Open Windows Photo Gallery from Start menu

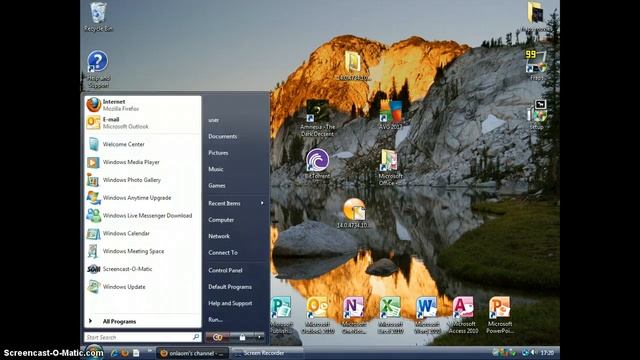[142, 180]
